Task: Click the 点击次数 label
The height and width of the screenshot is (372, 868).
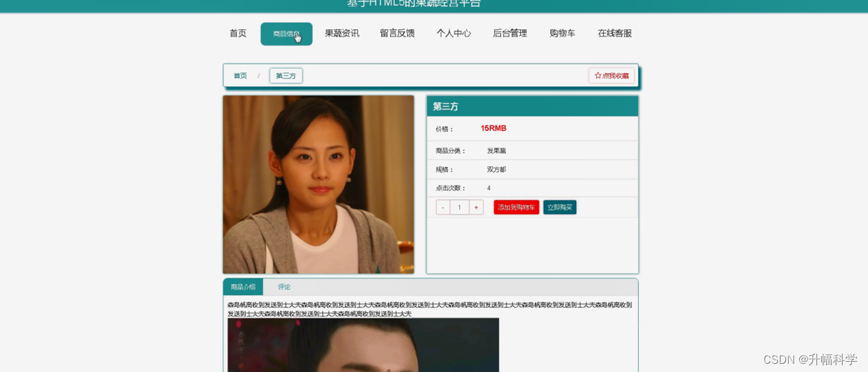Action: (x=451, y=188)
